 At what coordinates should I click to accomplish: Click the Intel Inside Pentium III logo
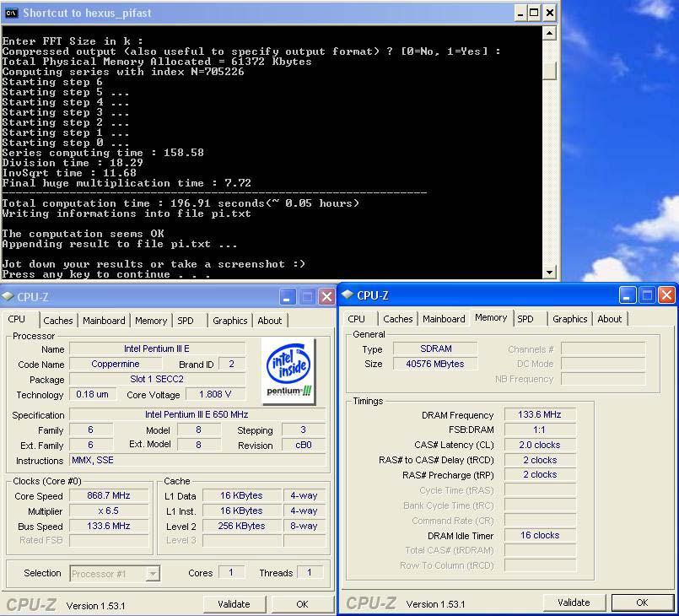coord(288,371)
